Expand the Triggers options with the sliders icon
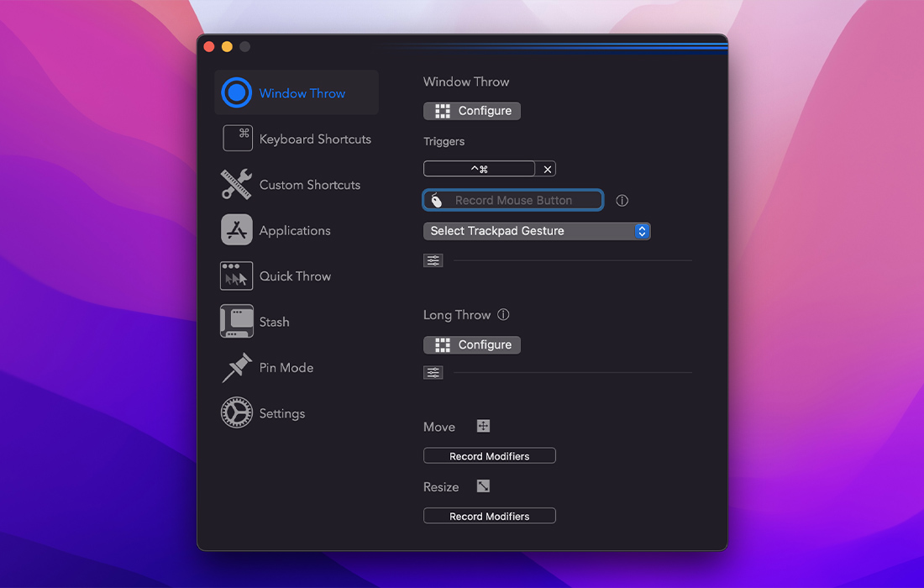 [433, 260]
